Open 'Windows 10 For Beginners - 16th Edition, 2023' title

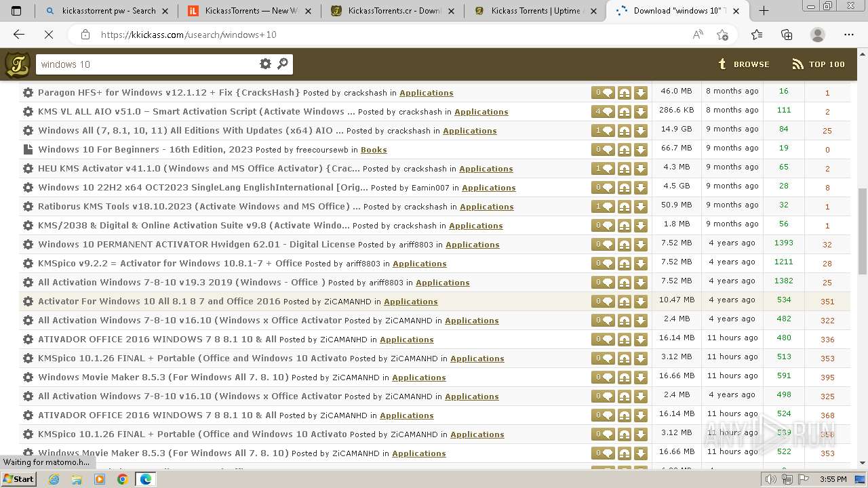pyautogui.click(x=145, y=149)
